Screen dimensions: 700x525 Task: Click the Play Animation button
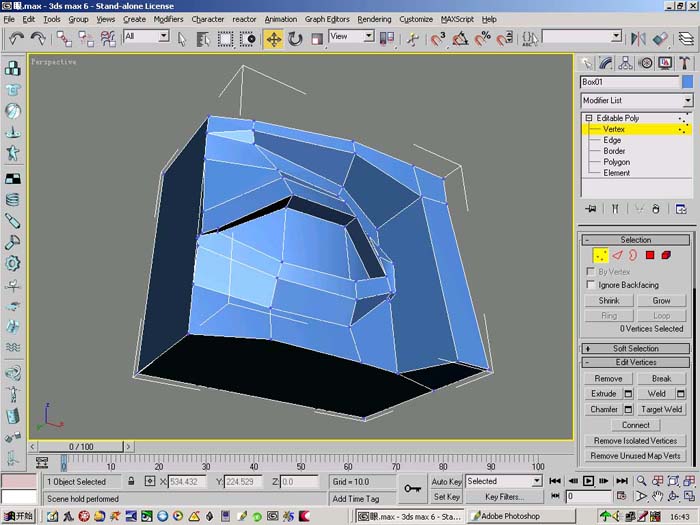(588, 481)
